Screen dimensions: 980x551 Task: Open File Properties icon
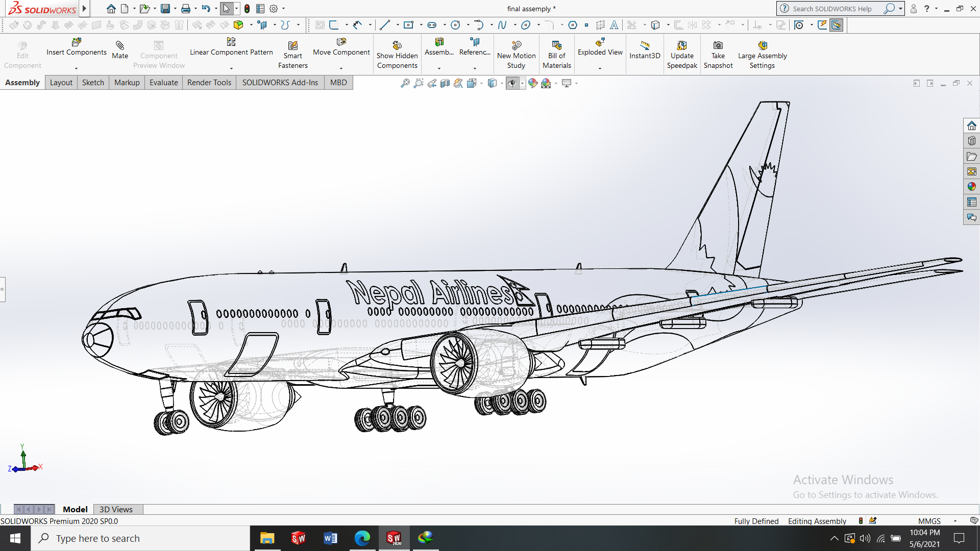[260, 9]
